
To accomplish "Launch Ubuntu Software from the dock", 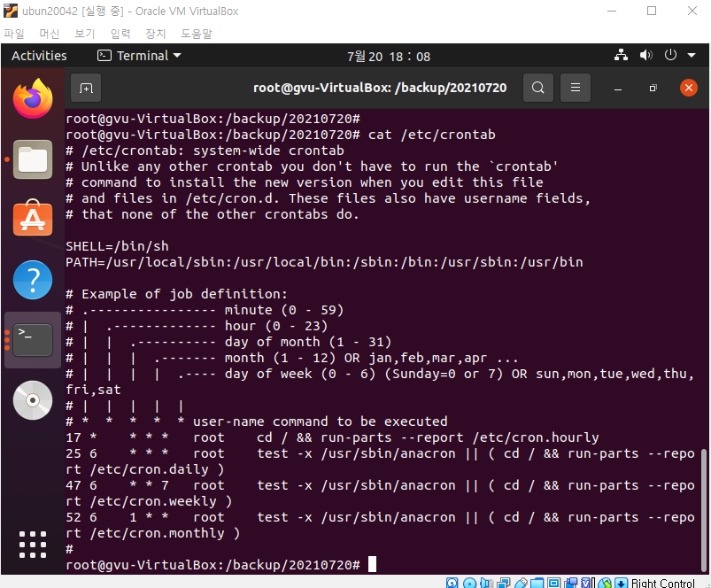I will pos(33,218).
